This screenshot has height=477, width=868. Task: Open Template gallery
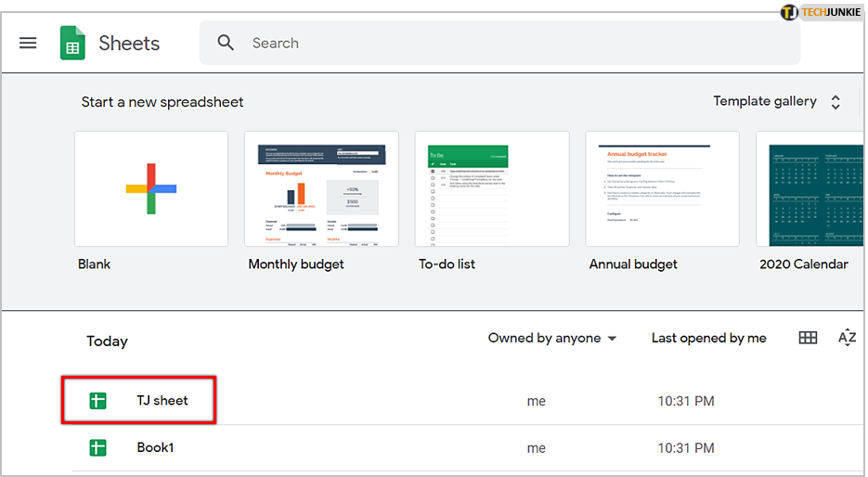pyautogui.click(x=764, y=101)
